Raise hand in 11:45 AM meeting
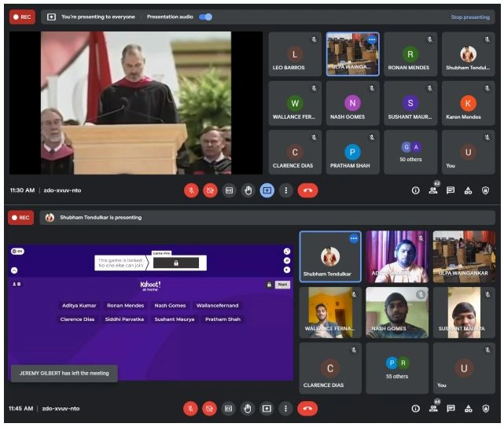The height and width of the screenshot is (427, 504). click(247, 409)
